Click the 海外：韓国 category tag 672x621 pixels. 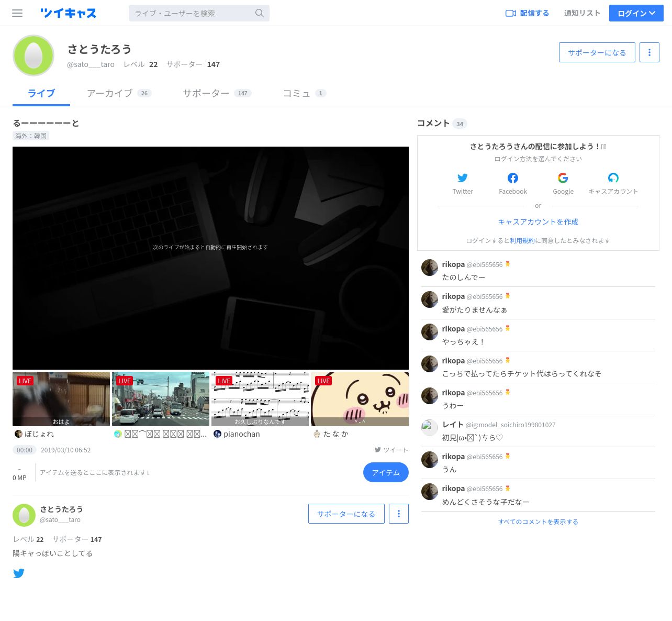pyautogui.click(x=31, y=136)
